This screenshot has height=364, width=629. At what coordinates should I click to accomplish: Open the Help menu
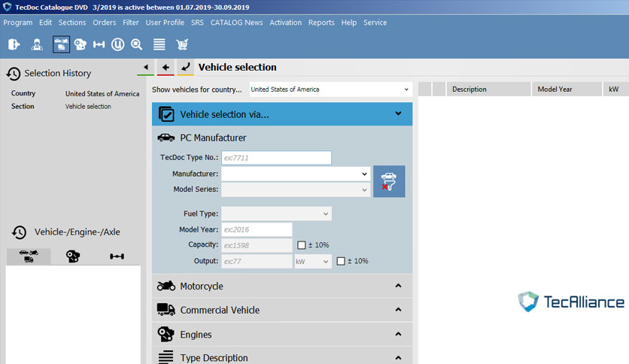pos(349,23)
